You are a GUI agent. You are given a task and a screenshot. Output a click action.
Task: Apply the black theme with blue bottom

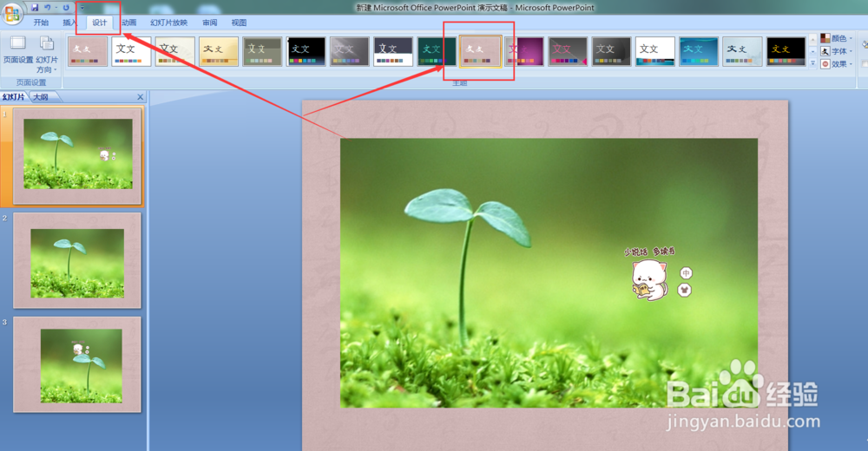[x=306, y=51]
